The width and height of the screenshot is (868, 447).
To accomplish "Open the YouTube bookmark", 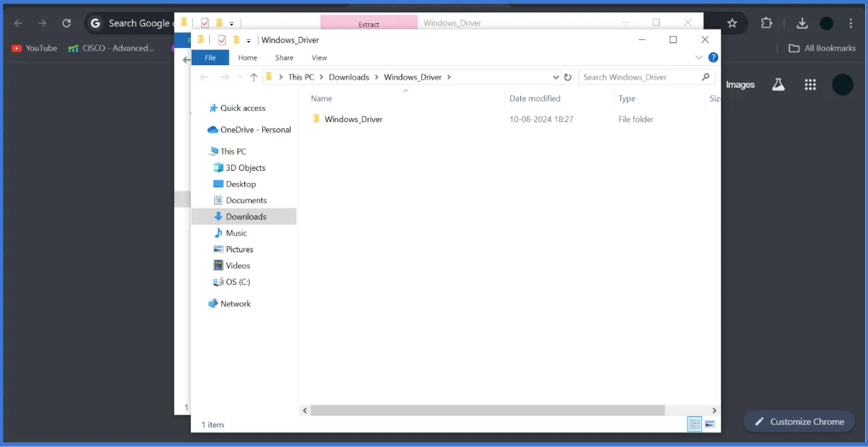I will pyautogui.click(x=34, y=48).
